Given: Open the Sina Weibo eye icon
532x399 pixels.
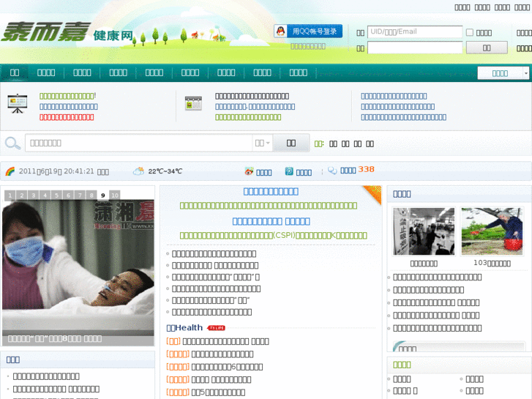Looking at the screenshot, I should pos(249,171).
